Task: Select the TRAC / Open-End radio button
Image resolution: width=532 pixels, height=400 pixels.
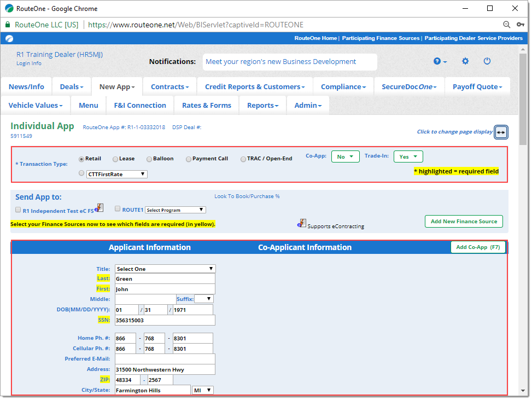Action: point(243,159)
